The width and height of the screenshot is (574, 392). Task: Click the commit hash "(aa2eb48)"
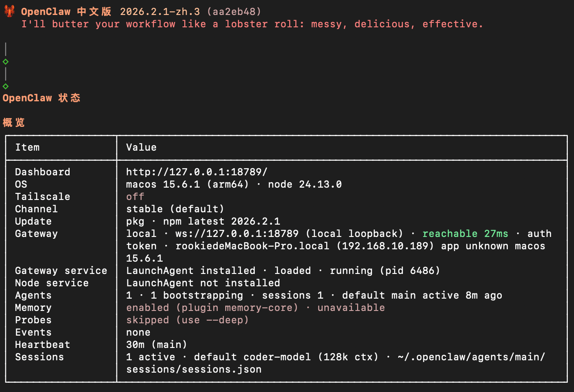tap(234, 12)
